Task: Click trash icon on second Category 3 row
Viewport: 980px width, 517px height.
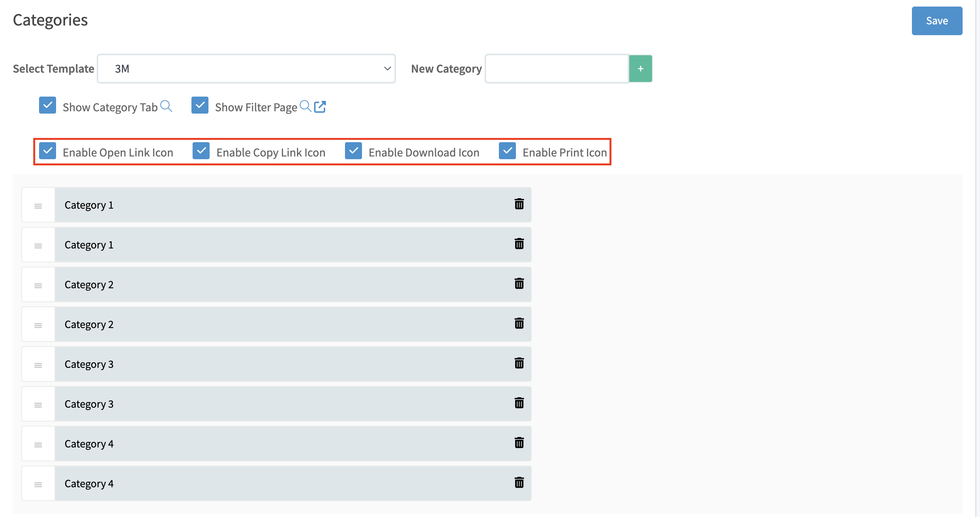Action: (519, 403)
